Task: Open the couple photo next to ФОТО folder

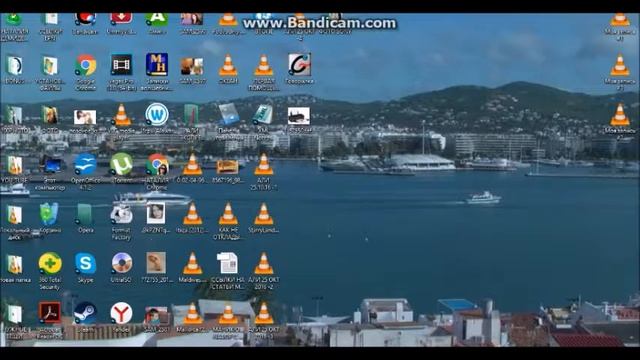Action: (85, 117)
